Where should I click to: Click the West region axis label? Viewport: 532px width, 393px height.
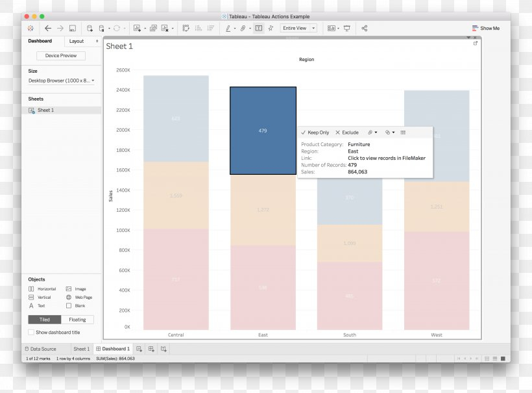(437, 335)
